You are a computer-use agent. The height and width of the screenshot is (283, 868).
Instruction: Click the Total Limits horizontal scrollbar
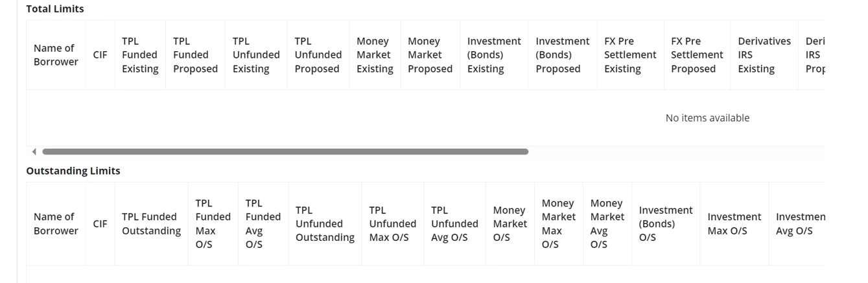tap(285, 152)
